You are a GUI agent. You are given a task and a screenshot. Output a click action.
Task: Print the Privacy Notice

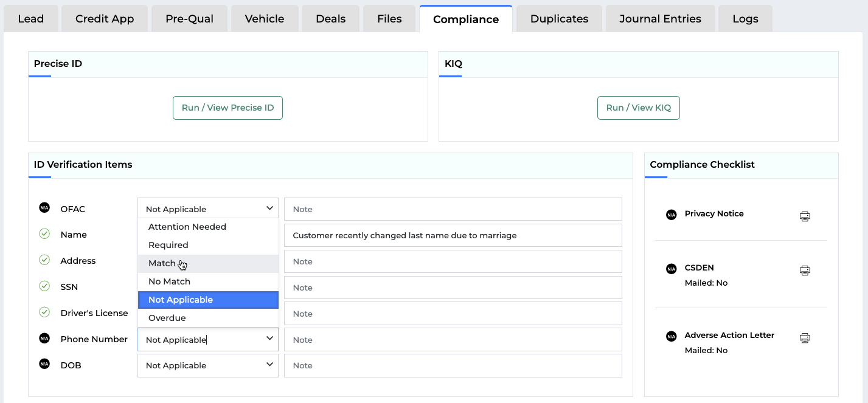805,216
